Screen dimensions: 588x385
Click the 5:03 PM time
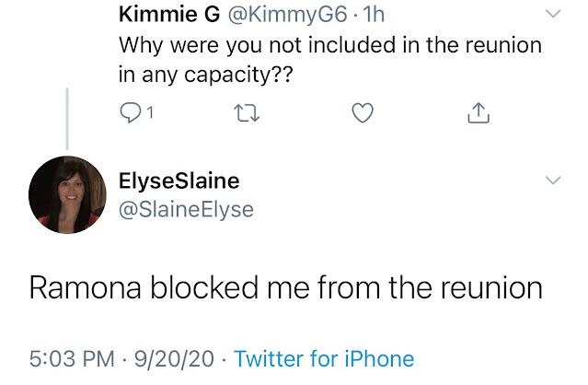(72, 358)
